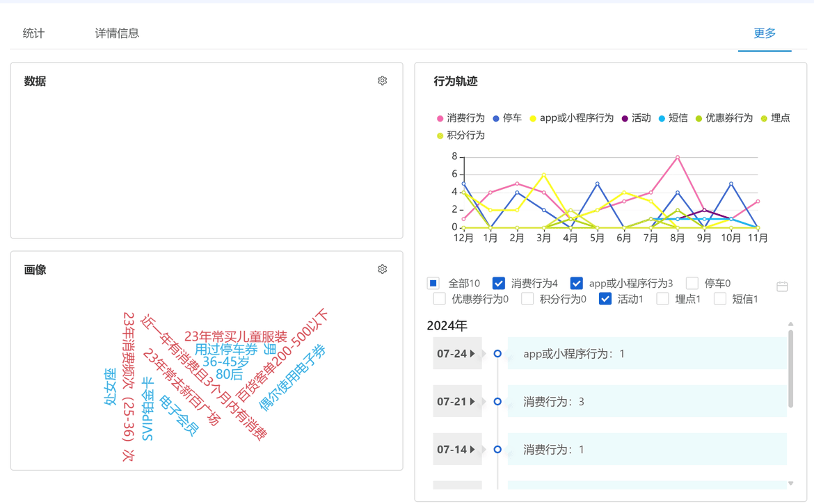Viewport: 814px width, 504px height.
Task: Click the 3月 peak of app或小程序行为 line
Action: (x=543, y=174)
